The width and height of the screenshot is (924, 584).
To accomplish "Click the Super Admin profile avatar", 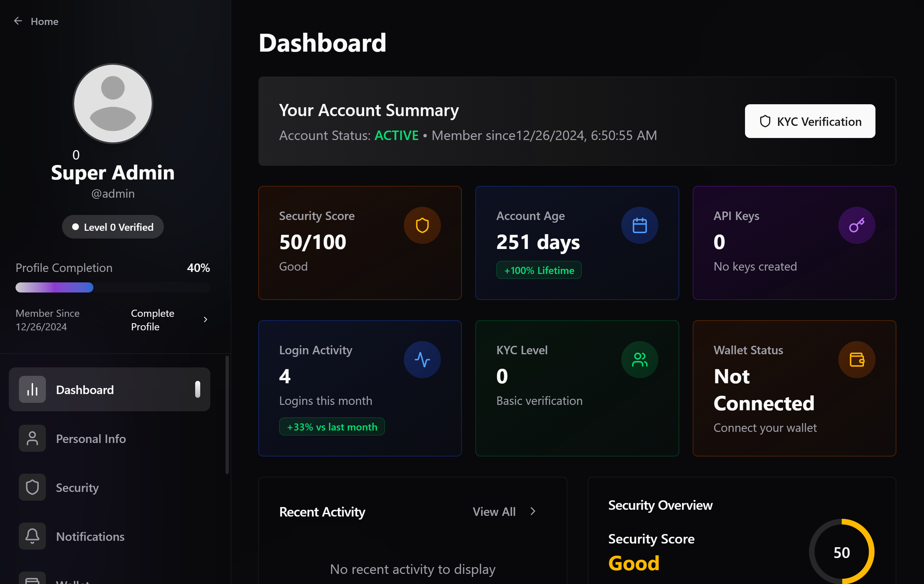I will click(x=113, y=104).
